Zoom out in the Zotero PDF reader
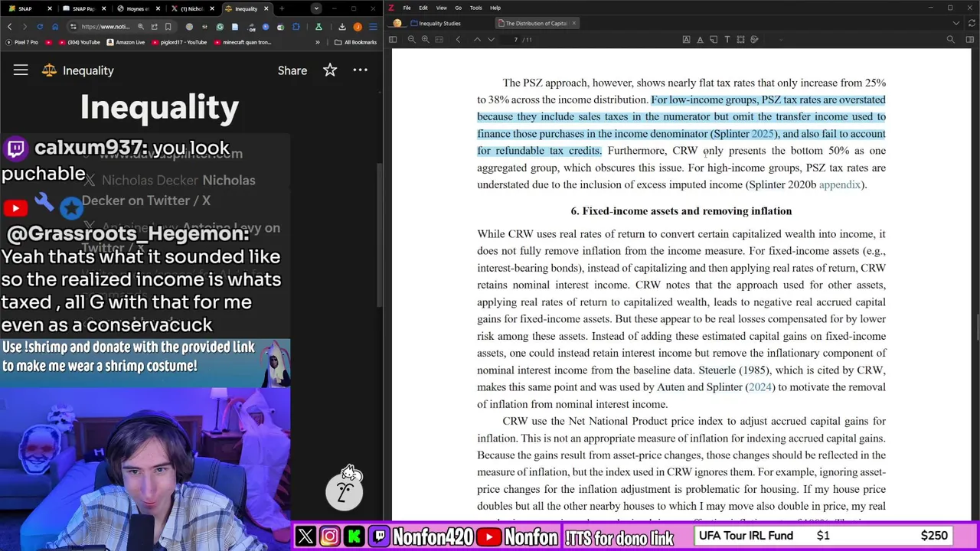 (x=411, y=39)
